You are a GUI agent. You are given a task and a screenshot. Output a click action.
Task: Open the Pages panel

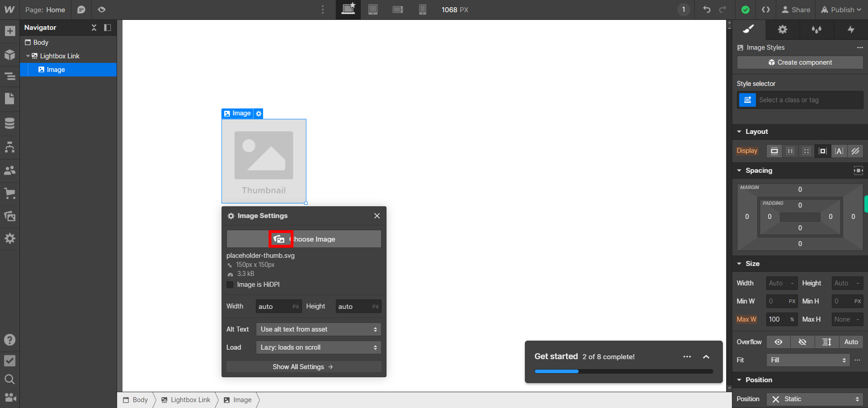coord(9,99)
